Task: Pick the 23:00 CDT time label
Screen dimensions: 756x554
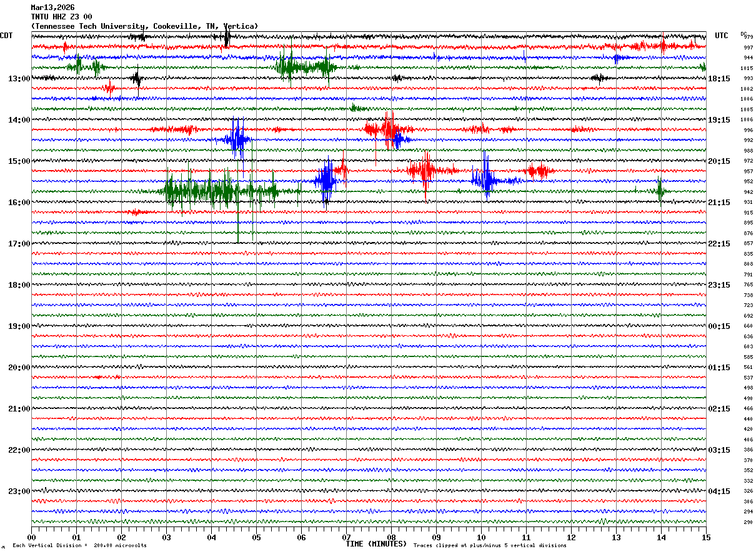Action: point(19,491)
